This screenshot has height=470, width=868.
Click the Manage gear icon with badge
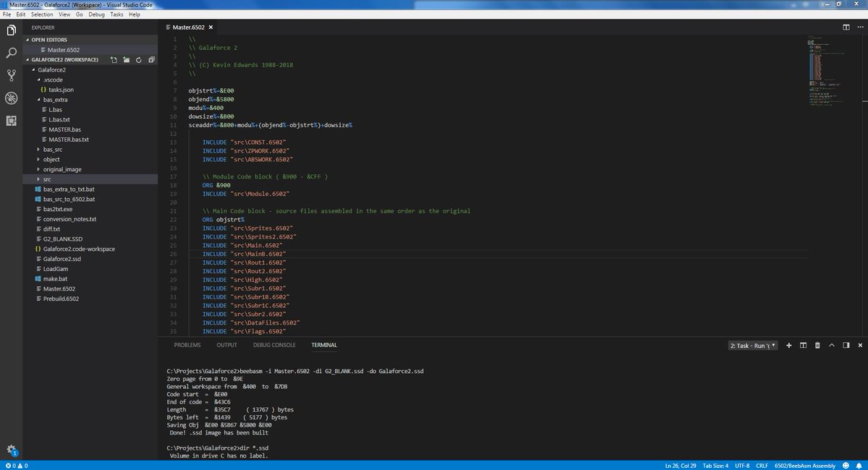[x=11, y=450]
